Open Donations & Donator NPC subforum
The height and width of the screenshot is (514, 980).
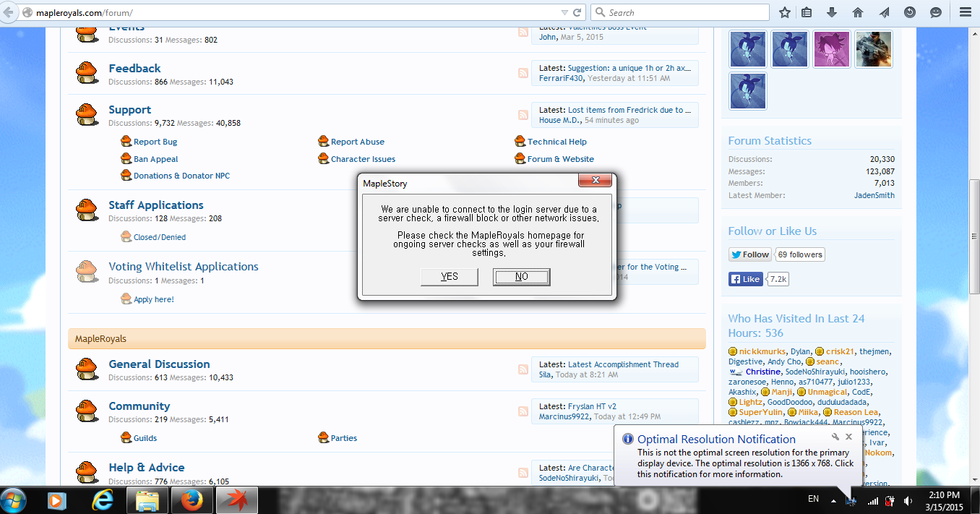pyautogui.click(x=181, y=176)
